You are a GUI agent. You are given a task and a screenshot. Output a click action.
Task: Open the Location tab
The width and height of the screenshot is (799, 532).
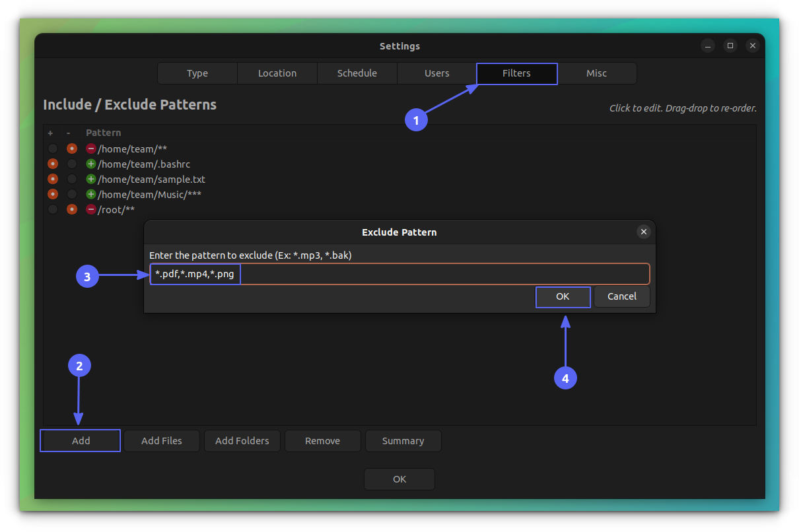tap(277, 73)
